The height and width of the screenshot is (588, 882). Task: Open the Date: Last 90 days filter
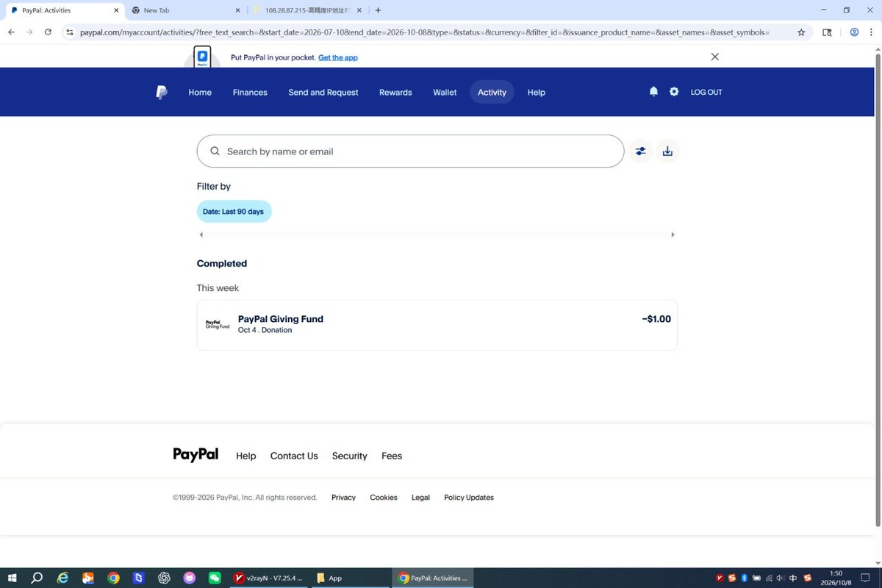[x=234, y=212]
